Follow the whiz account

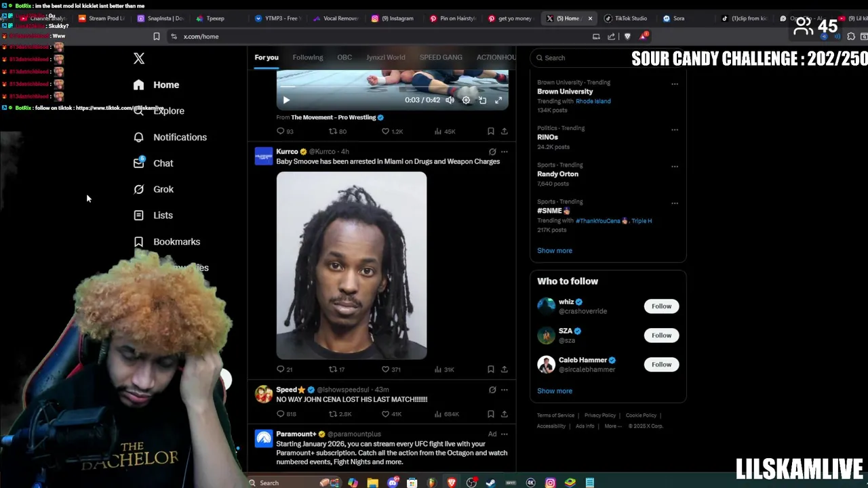coord(661,306)
